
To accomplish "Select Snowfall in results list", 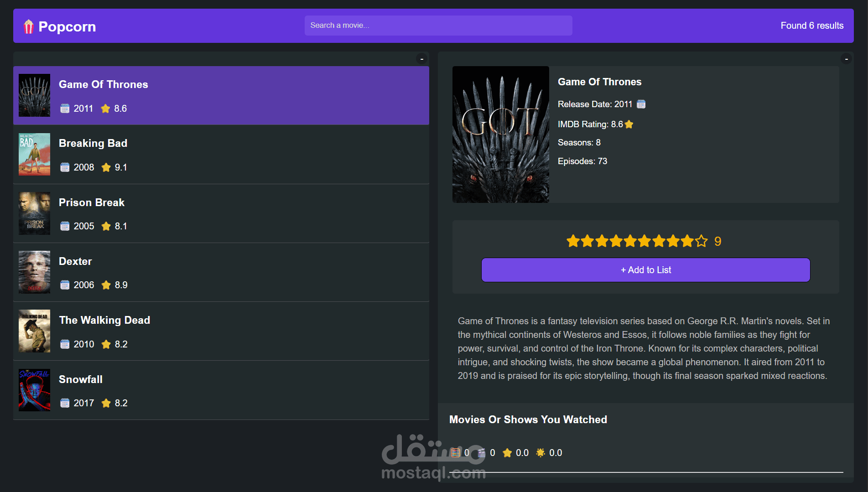I will coord(221,390).
